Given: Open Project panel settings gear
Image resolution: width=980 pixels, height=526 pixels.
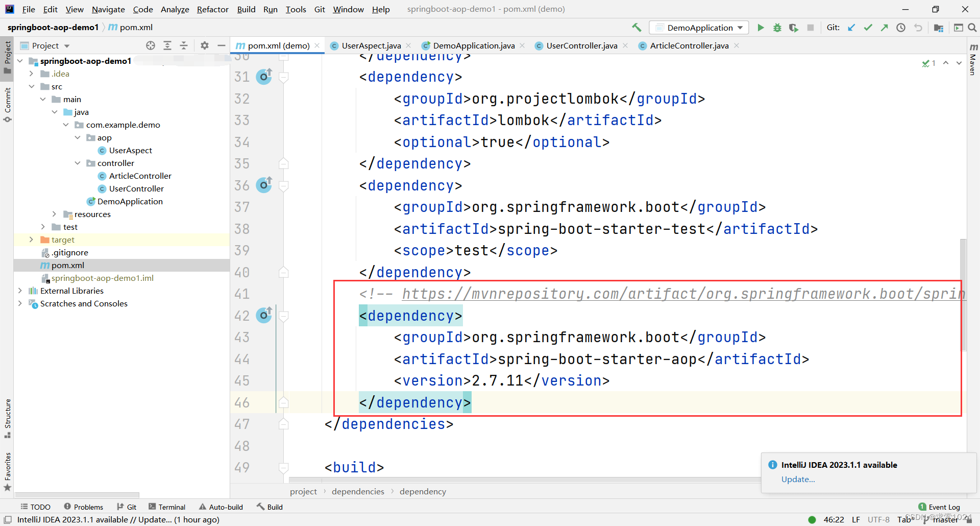Looking at the screenshot, I should tap(205, 45).
